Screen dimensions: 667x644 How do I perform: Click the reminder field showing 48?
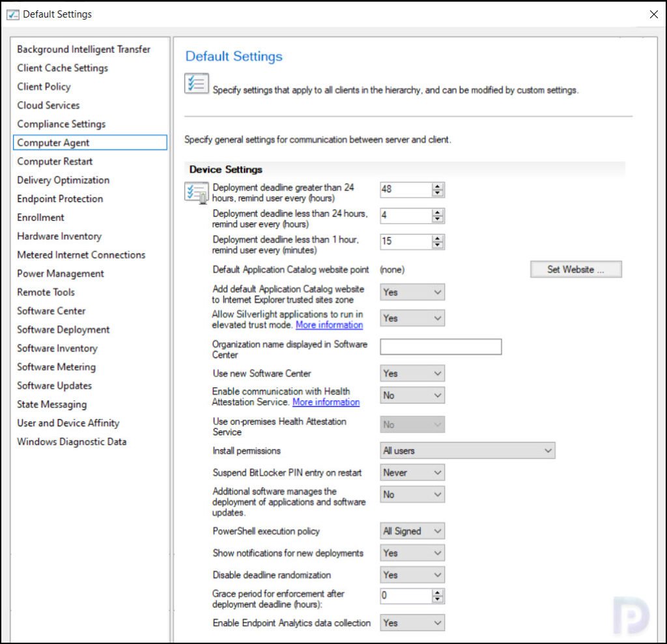[x=406, y=190]
